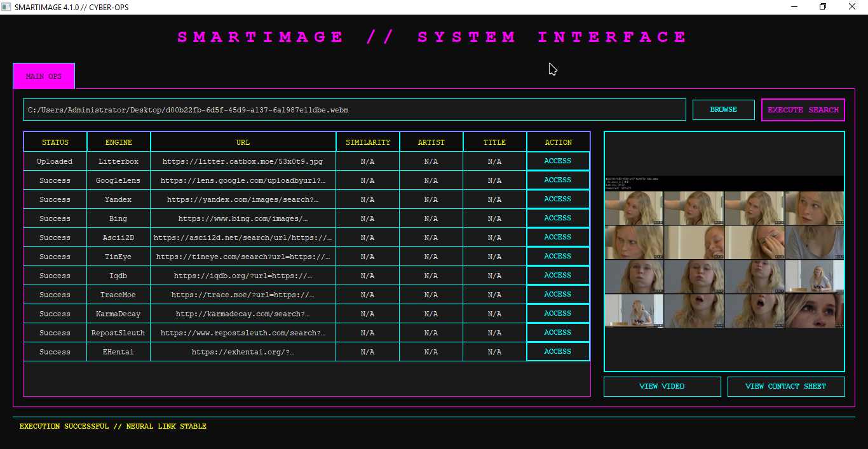Click ACCESS for RepostSleuth row
The height and width of the screenshot is (449, 868).
click(x=558, y=333)
